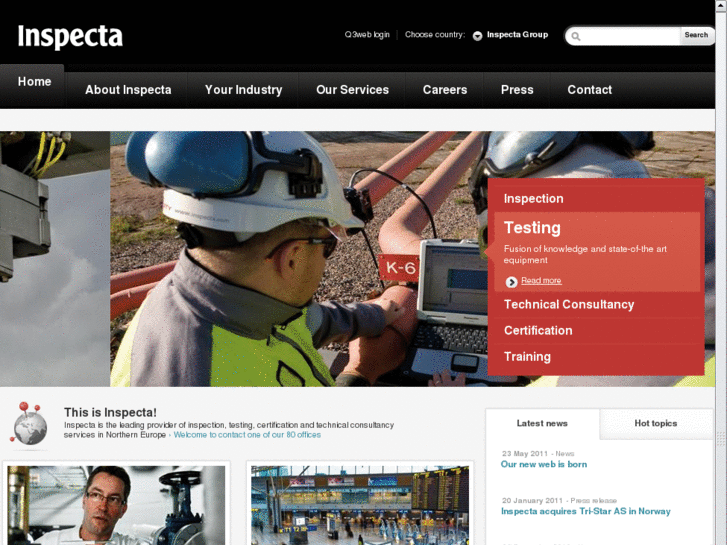Go to Your Industry menu
This screenshot has width=727, height=545.
[x=243, y=90]
